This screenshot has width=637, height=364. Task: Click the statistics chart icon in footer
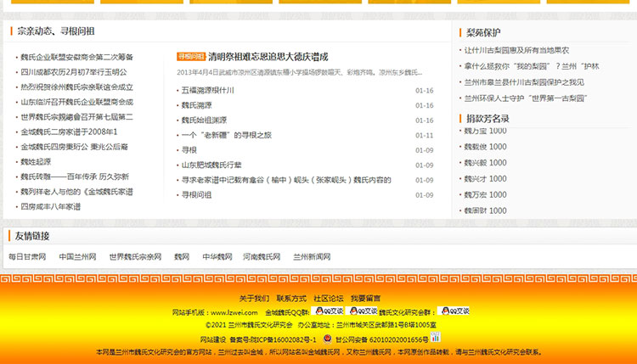[435, 338]
